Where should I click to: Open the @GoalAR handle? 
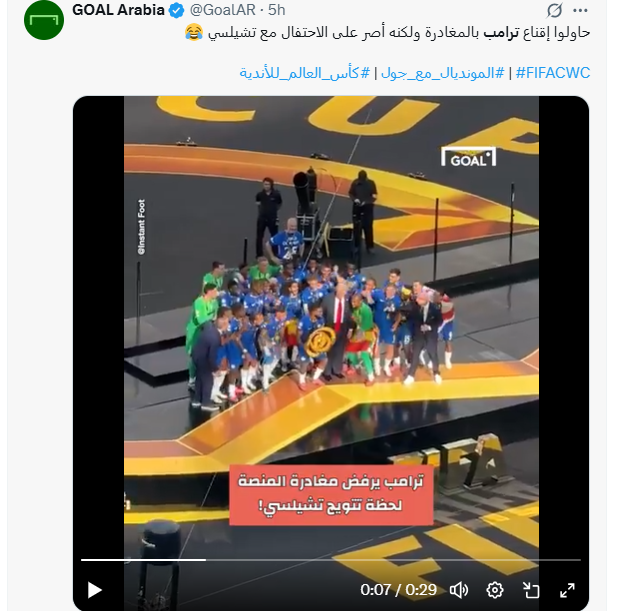[x=223, y=10]
